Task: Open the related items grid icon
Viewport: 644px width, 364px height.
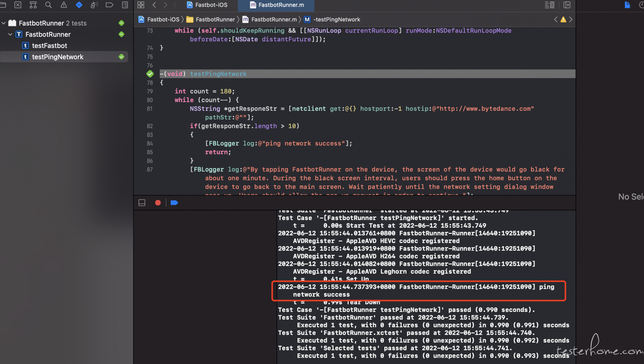Action: [141, 5]
